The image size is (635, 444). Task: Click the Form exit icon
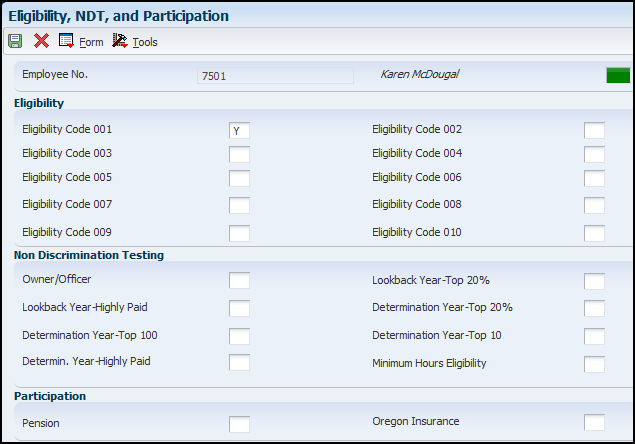coord(66,41)
